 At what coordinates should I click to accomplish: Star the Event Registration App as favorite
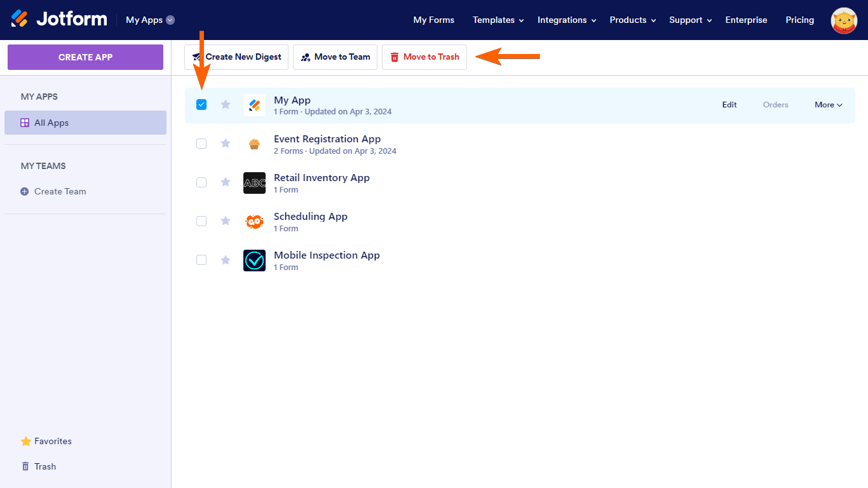coord(226,144)
